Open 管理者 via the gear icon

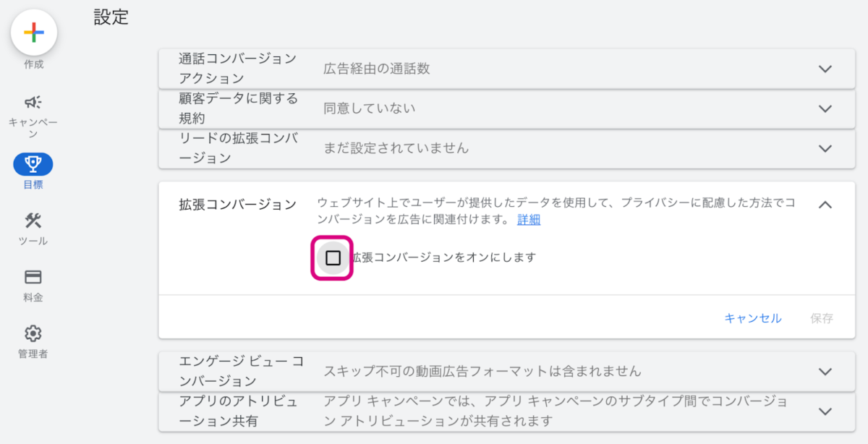33,333
